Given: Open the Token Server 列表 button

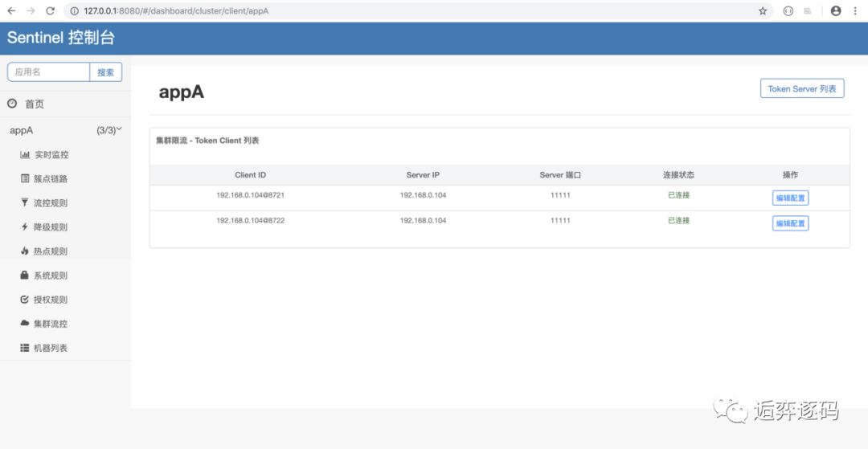Looking at the screenshot, I should pyautogui.click(x=802, y=88).
